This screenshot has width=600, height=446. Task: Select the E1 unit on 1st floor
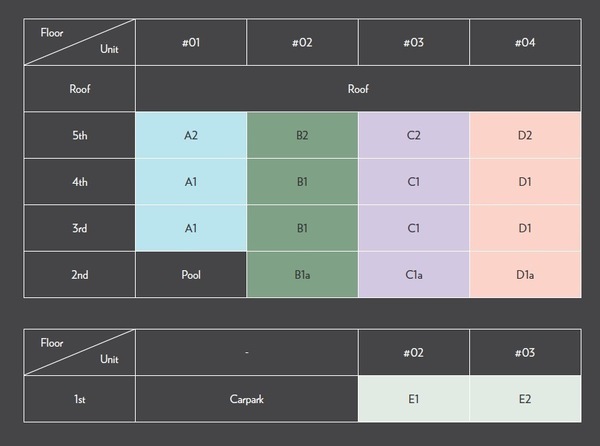(x=413, y=399)
